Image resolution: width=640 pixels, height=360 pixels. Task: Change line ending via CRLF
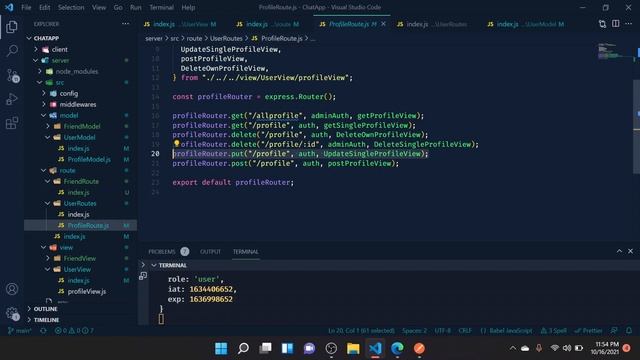click(465, 330)
